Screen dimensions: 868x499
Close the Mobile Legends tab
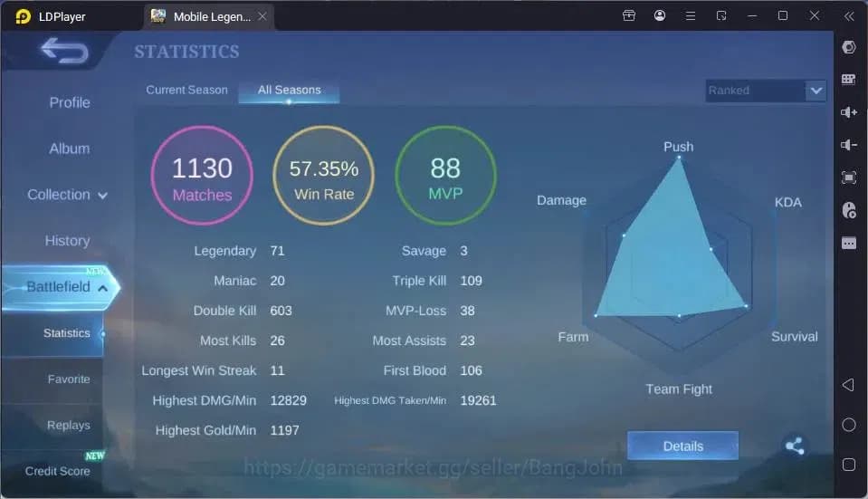tap(262, 16)
